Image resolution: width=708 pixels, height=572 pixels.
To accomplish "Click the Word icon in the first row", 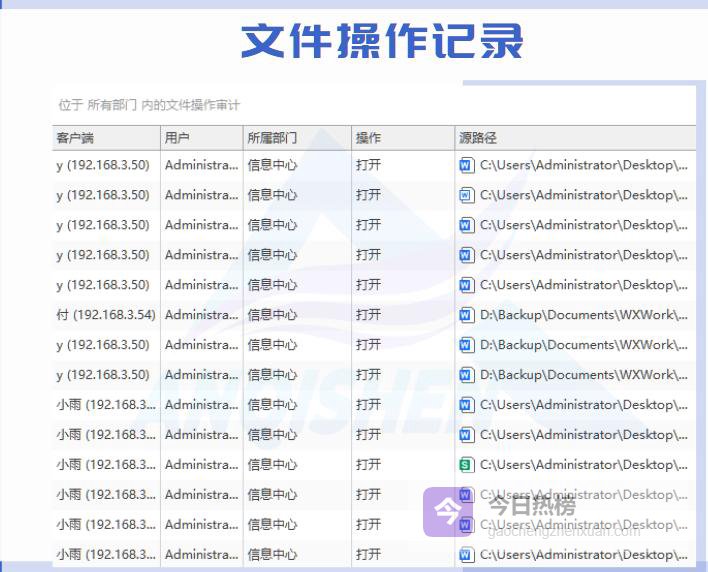I will 466,165.
